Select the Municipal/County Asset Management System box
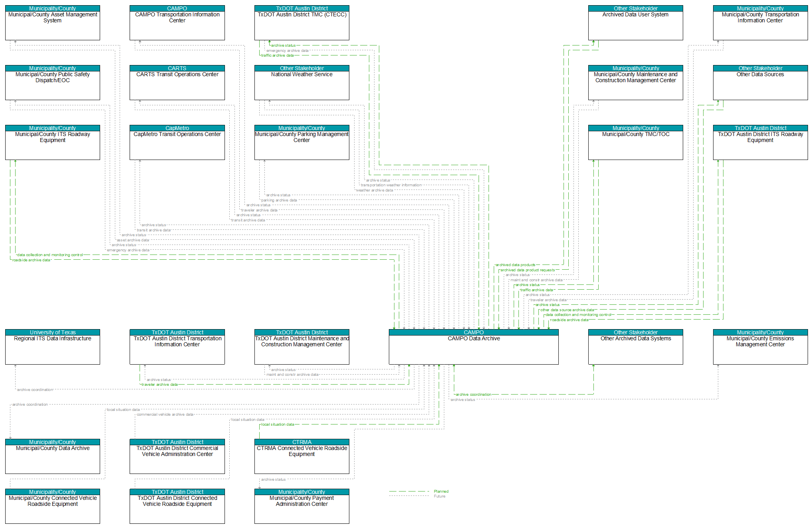 (x=53, y=23)
